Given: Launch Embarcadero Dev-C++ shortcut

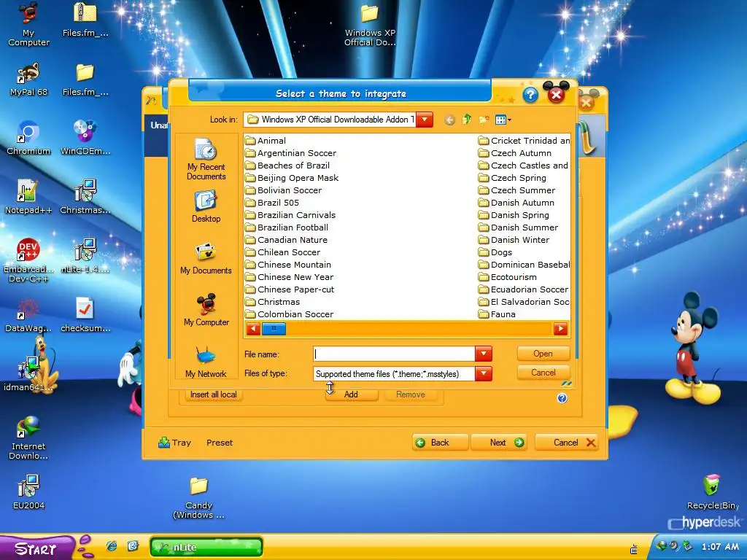Looking at the screenshot, I should [28, 260].
